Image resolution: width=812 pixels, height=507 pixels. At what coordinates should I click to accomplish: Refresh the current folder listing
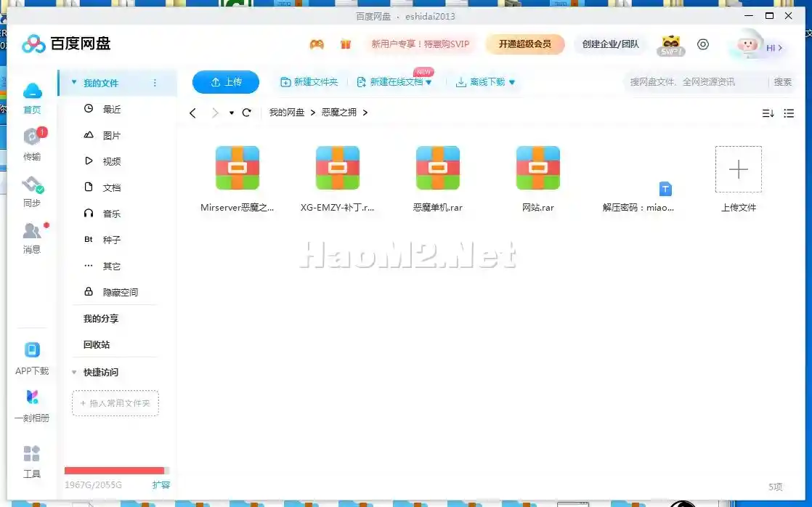[x=247, y=113]
